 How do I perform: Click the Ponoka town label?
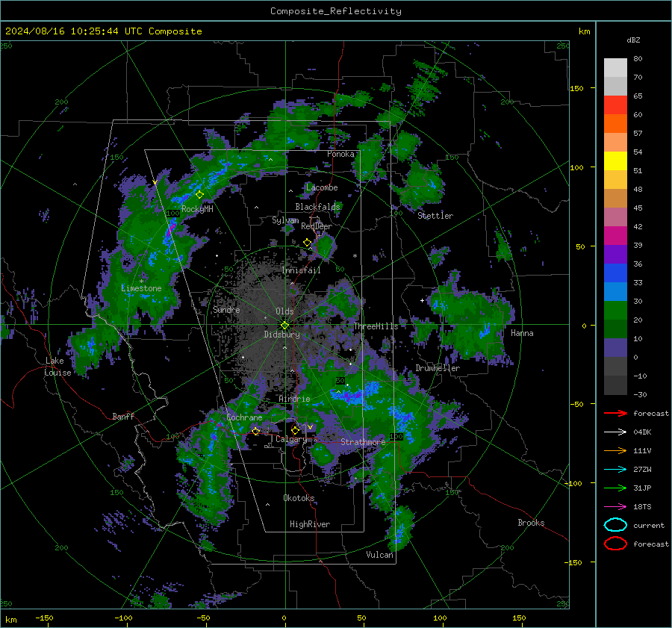[340, 154]
